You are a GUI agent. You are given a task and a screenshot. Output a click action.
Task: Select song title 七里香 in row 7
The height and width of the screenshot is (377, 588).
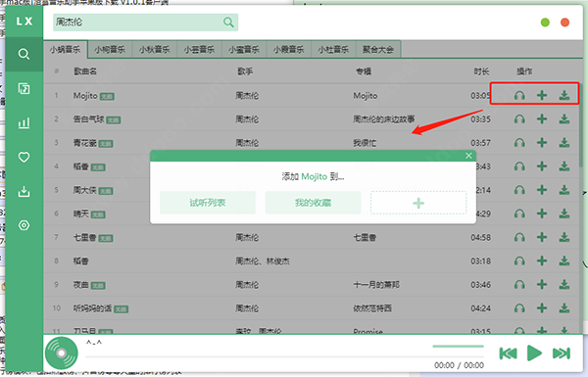tap(84, 237)
